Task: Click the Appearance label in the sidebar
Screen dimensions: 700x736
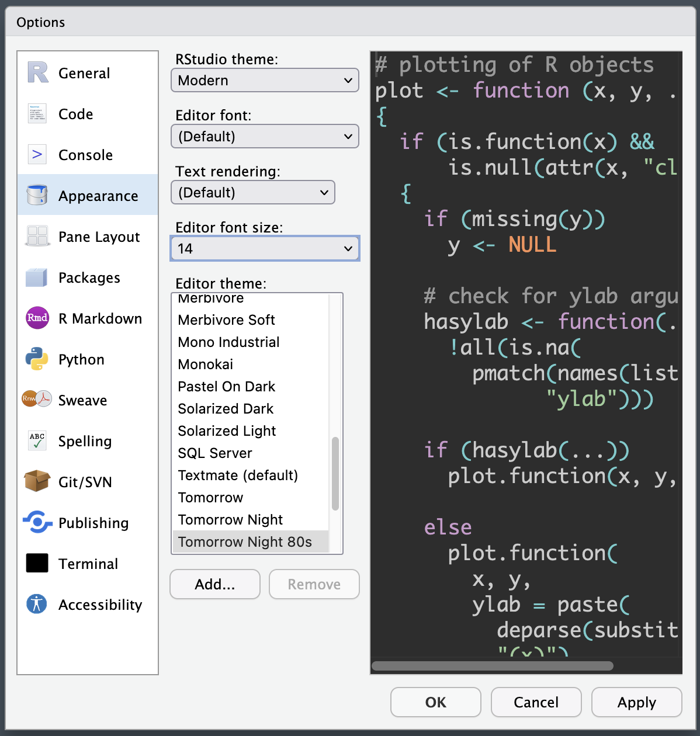Action: (x=98, y=196)
